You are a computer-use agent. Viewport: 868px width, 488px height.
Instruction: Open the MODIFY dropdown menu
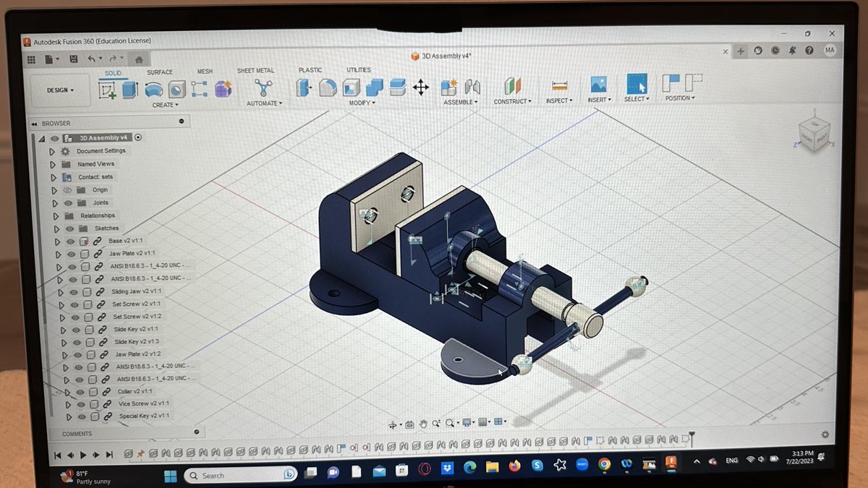pos(362,103)
